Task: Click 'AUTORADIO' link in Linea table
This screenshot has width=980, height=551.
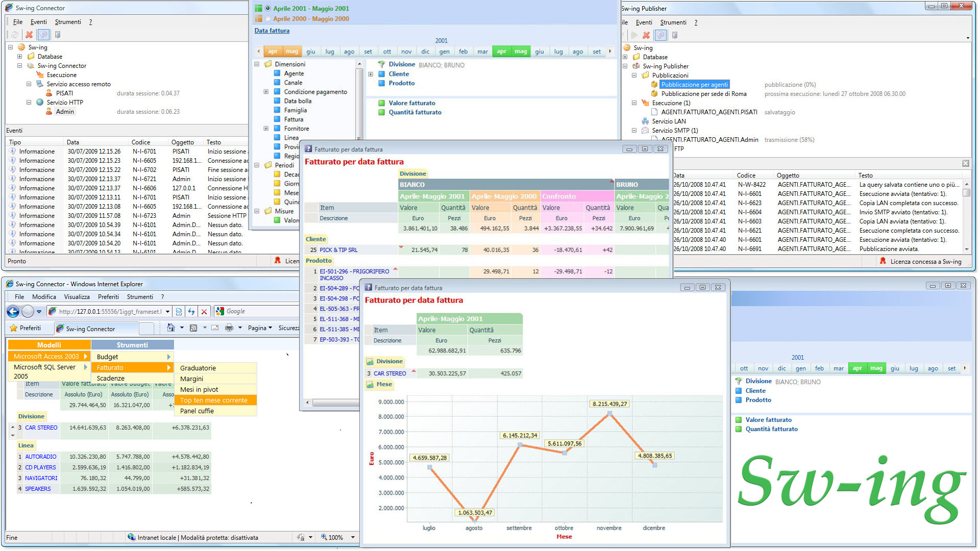Action: [x=41, y=457]
